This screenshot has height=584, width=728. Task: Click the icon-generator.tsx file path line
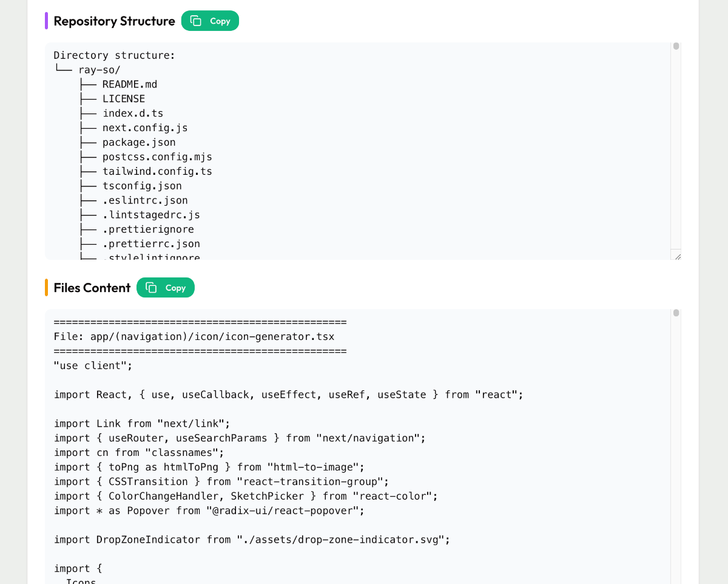coord(194,336)
